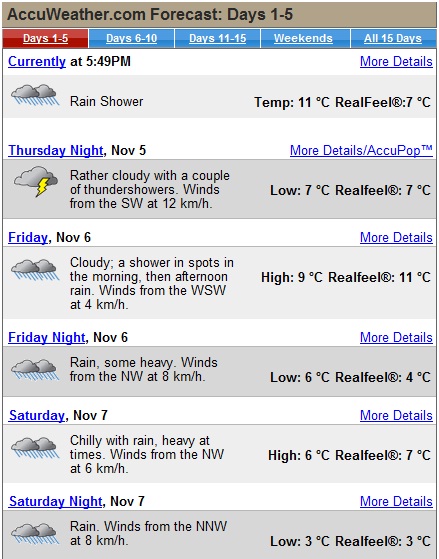
Task: Click the rain cloud icon for Friday Night
Action: click(x=35, y=370)
